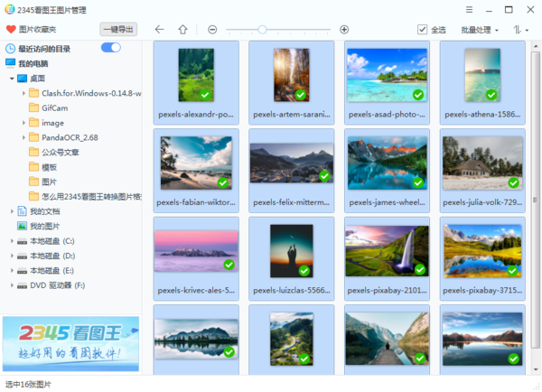Image resolution: width=542 pixels, height=392 pixels.
Task: Select the 我的电脑 computer icon
Action: 10,64
